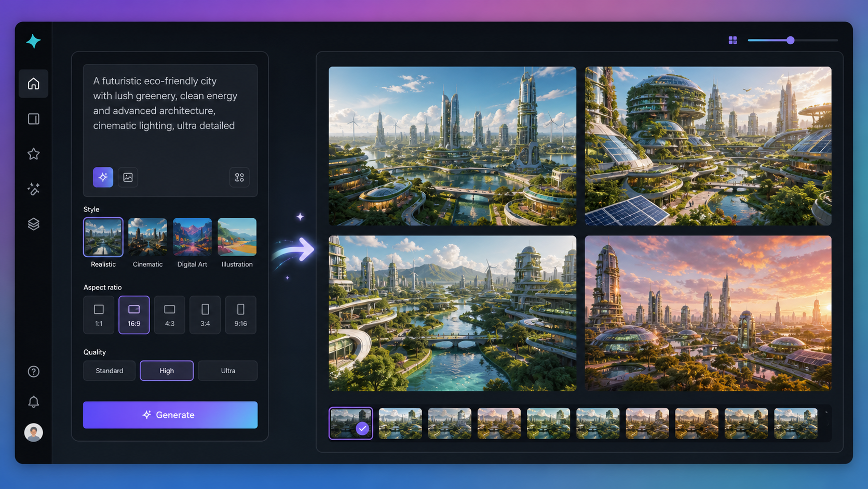Open the sunset city skyline image
Viewport: 868px width, 489px height.
pos(708,313)
